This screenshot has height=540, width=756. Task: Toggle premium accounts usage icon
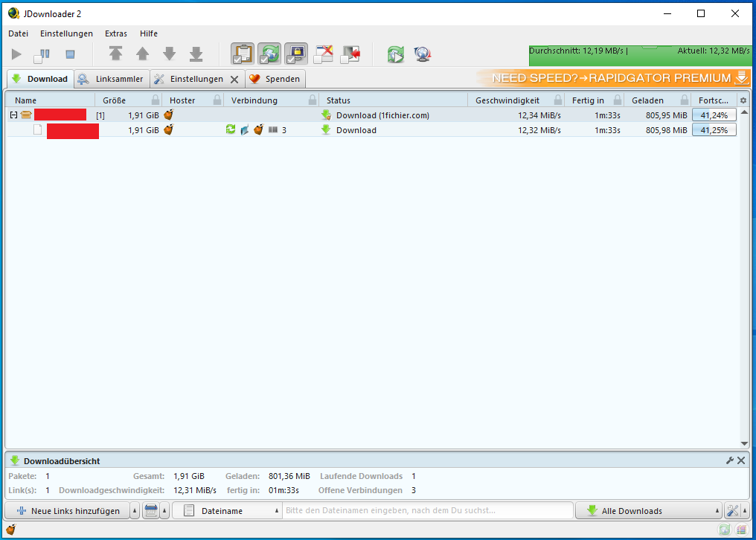pos(296,54)
